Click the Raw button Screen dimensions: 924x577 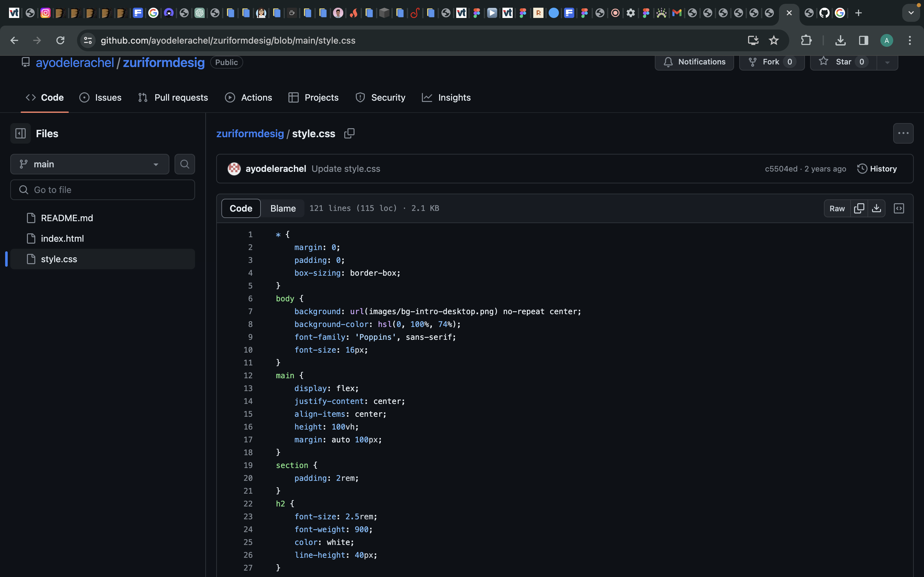[x=837, y=208]
